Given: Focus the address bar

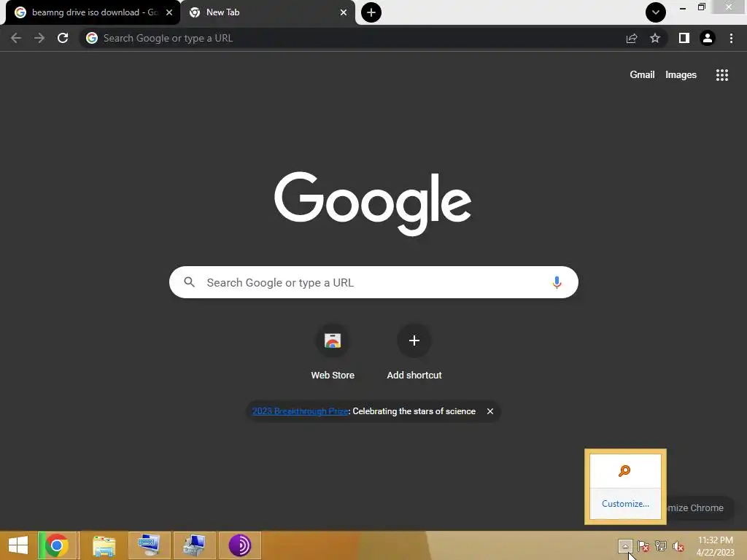Looking at the screenshot, I should coord(354,38).
